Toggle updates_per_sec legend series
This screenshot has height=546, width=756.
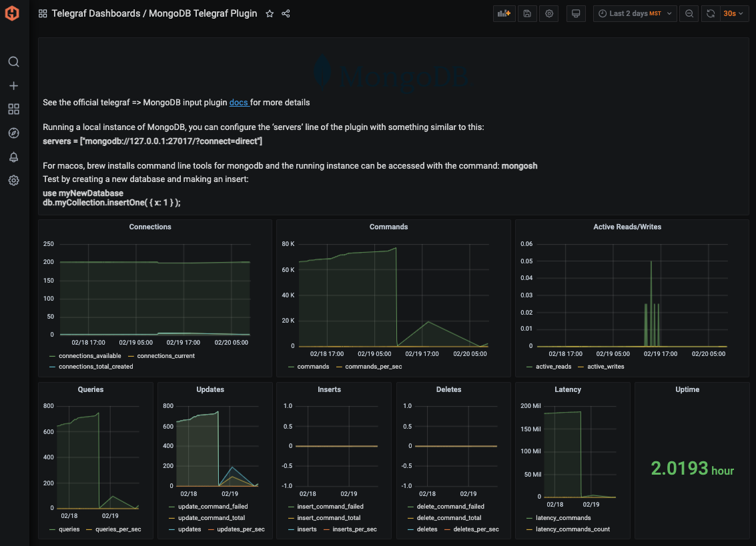(241, 529)
